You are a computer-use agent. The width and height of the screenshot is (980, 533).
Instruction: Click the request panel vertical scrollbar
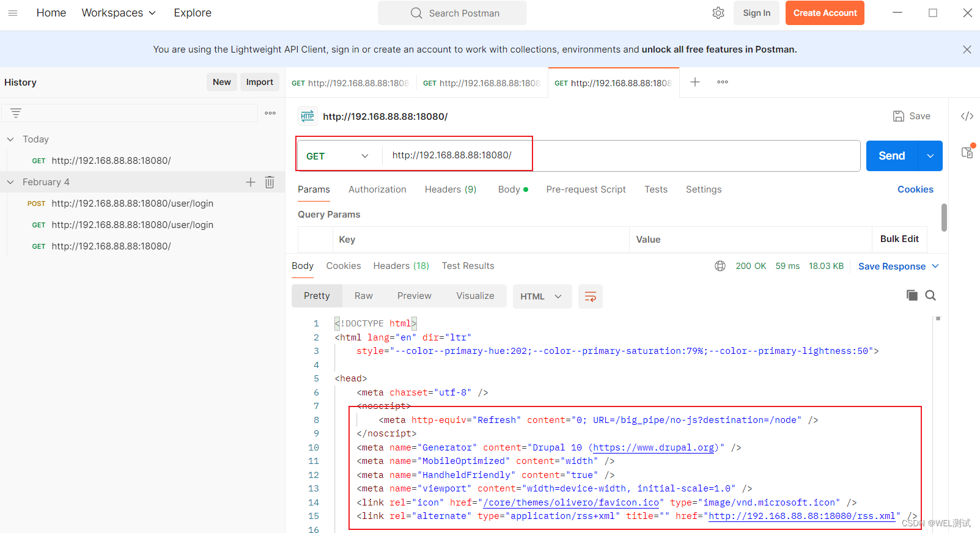(x=944, y=218)
